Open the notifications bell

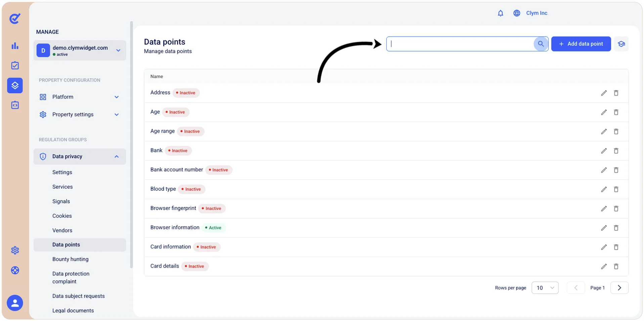coord(500,13)
